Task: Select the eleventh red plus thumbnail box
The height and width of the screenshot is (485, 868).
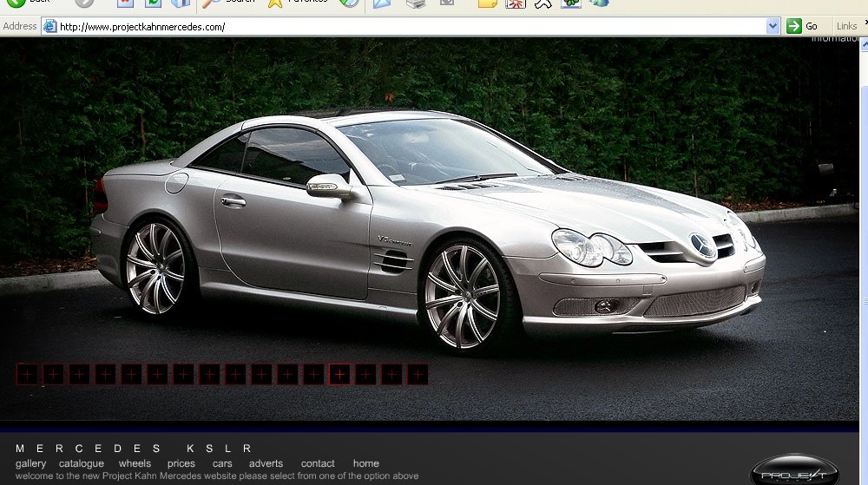Action: [x=287, y=375]
